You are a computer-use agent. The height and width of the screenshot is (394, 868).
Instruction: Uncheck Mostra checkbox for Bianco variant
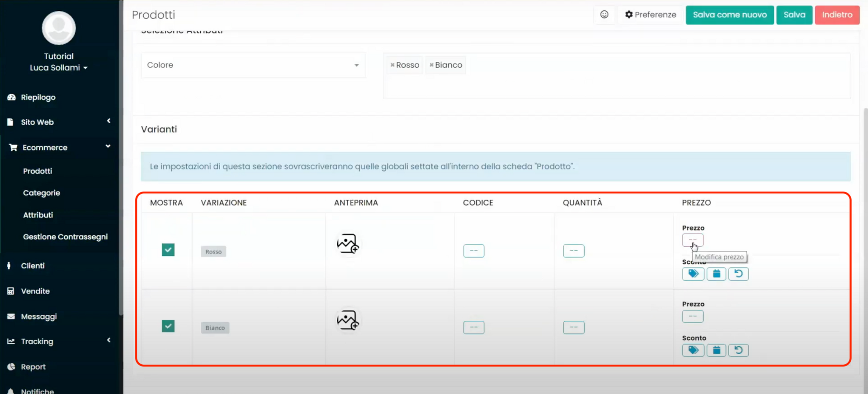[168, 326]
